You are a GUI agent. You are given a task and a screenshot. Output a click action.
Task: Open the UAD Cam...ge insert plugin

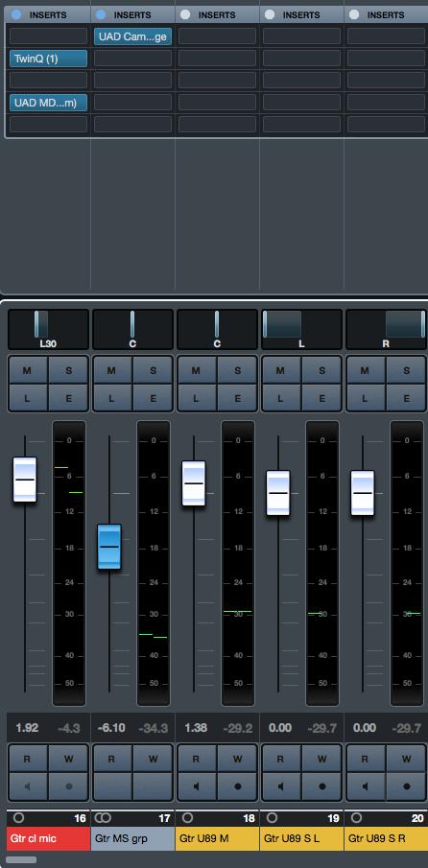pos(132,36)
